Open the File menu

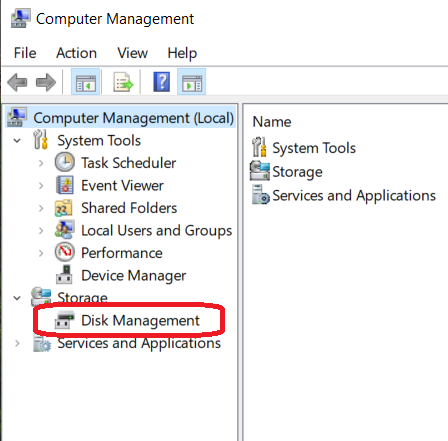(x=25, y=53)
